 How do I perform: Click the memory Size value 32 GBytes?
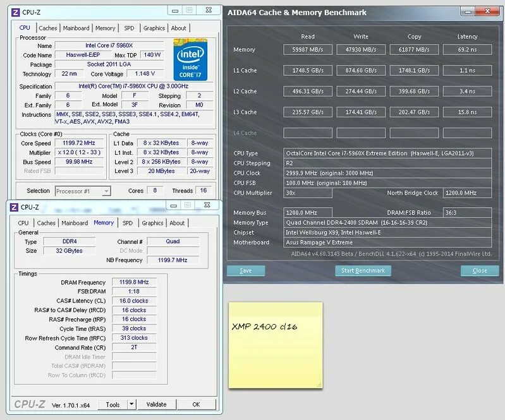click(70, 251)
